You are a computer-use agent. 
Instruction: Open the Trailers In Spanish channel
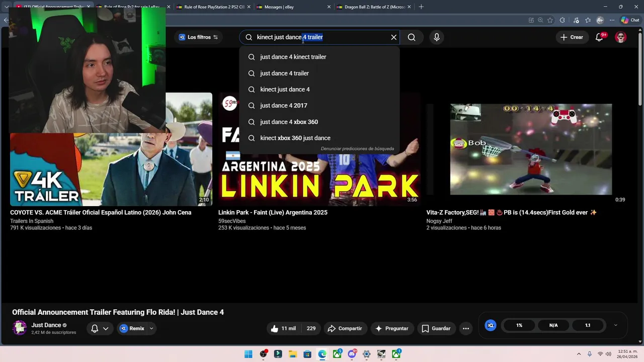click(32, 221)
